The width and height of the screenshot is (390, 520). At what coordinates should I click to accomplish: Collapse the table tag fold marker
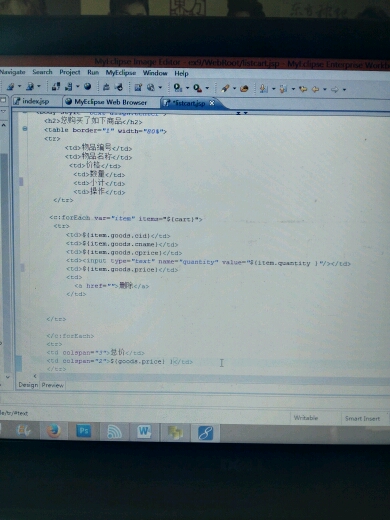tap(25, 128)
